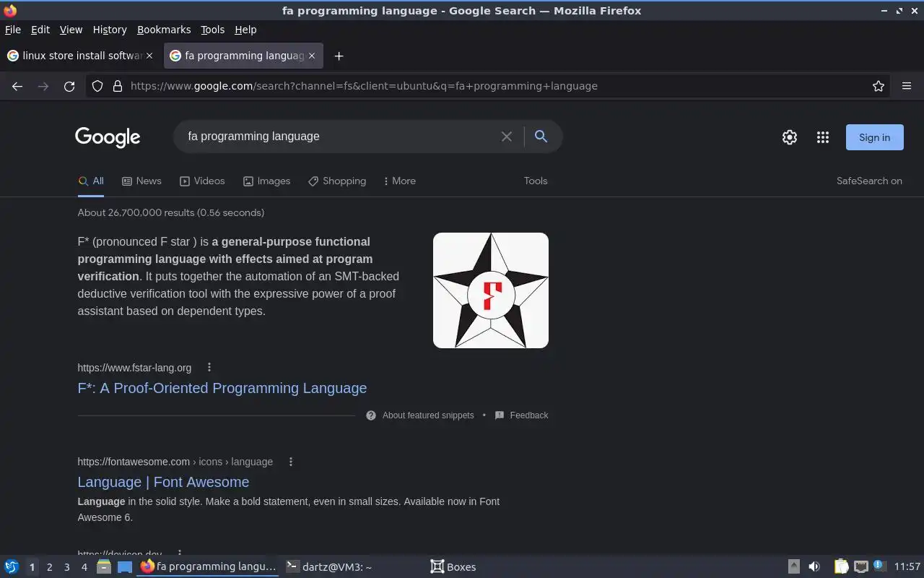
Task: Switch to workspace 3
Action: (x=66, y=567)
